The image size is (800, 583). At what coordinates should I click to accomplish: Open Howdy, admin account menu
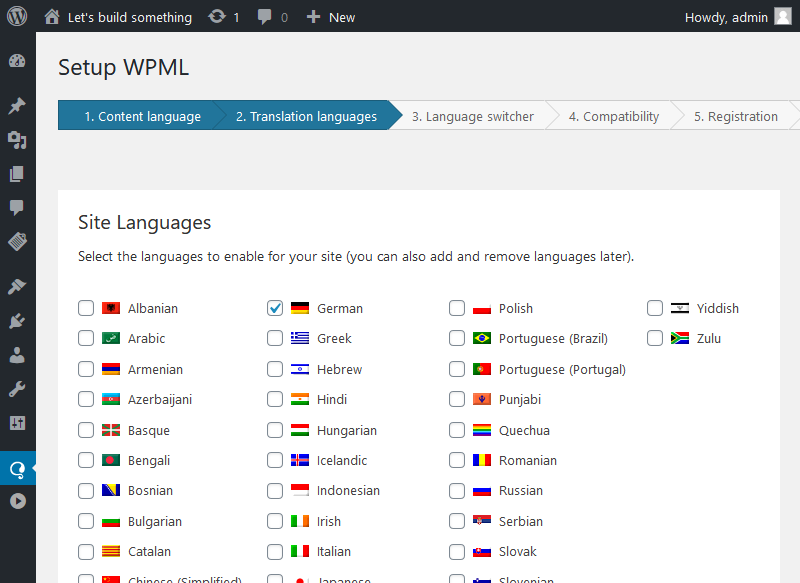pyautogui.click(x=738, y=17)
